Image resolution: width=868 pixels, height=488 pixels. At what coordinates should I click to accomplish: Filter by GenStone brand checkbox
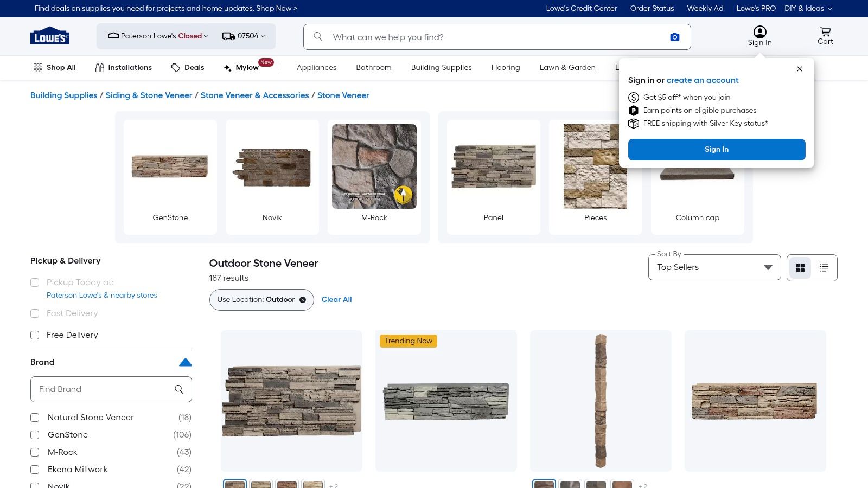[35, 435]
